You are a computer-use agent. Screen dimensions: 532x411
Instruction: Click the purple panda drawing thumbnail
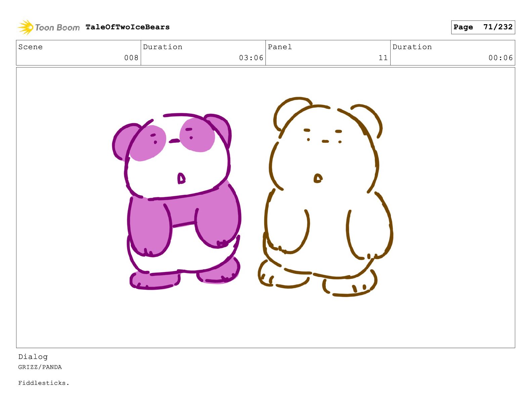177,201
